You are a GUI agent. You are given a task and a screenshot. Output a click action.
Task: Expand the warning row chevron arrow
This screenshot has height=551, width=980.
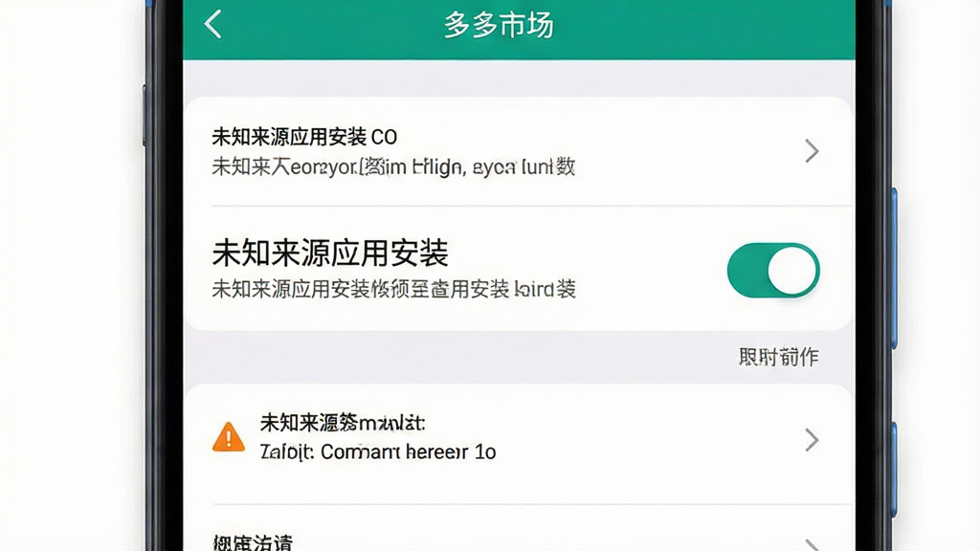click(812, 440)
